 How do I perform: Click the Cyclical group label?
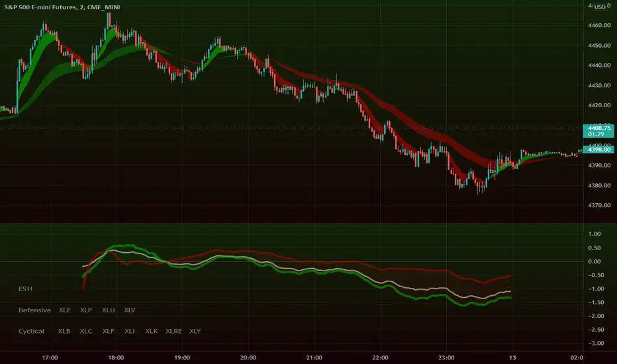pos(32,332)
